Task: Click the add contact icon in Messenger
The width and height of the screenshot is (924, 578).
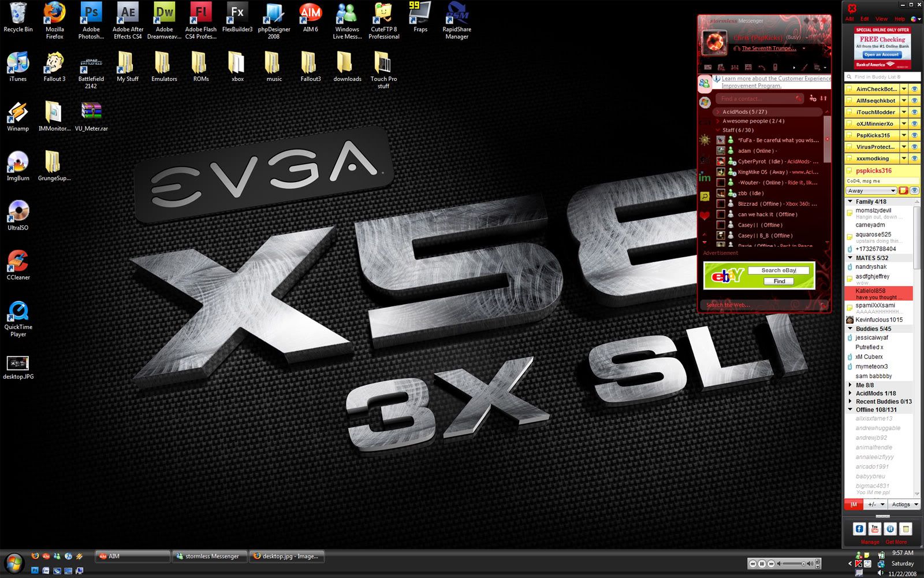Action: (x=813, y=98)
